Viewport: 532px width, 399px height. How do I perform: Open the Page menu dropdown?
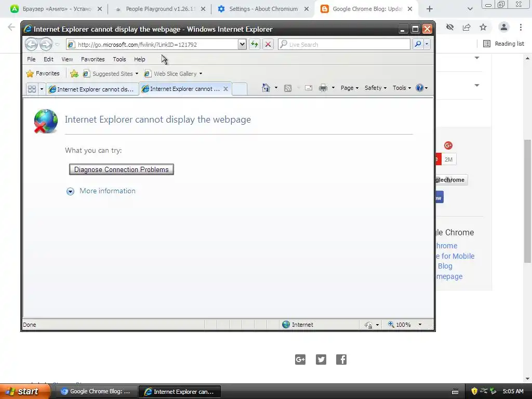tap(350, 88)
